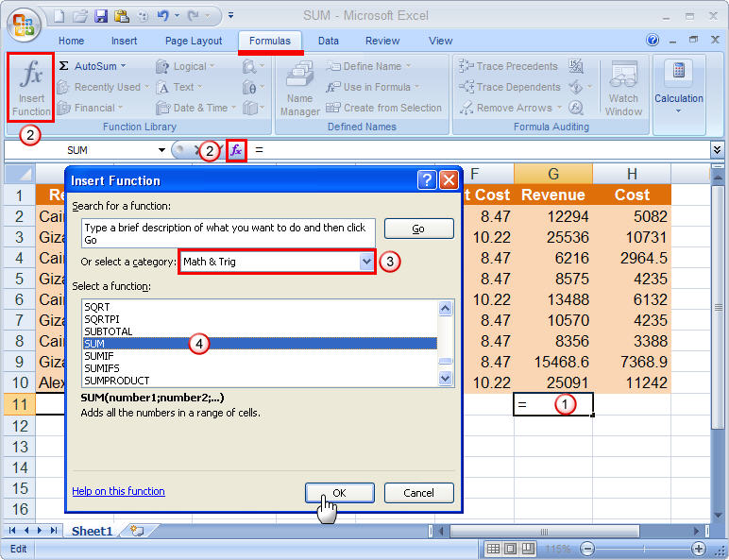The height and width of the screenshot is (560, 729).
Task: Click Remove Arrows
Action: 510,108
